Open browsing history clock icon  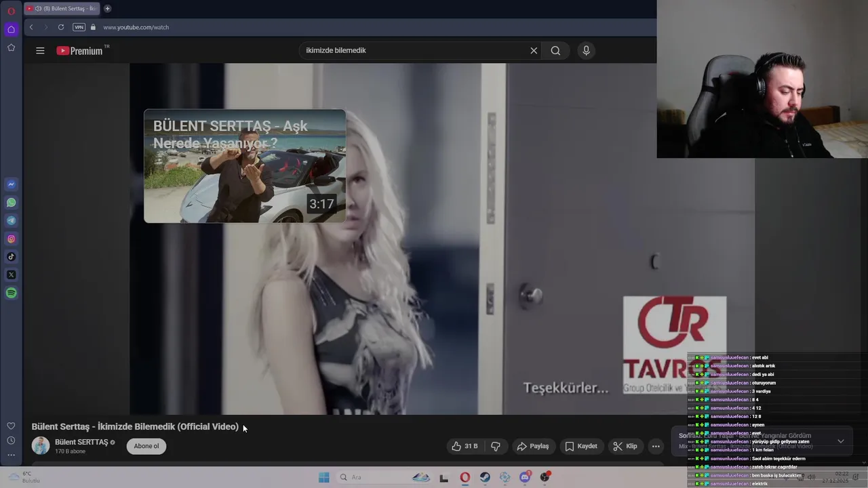(x=11, y=441)
